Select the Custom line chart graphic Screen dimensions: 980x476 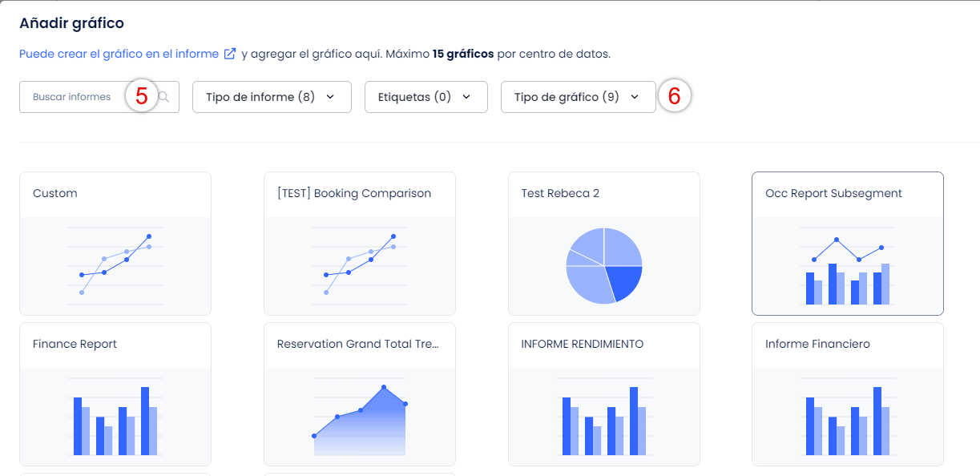pyautogui.click(x=115, y=265)
